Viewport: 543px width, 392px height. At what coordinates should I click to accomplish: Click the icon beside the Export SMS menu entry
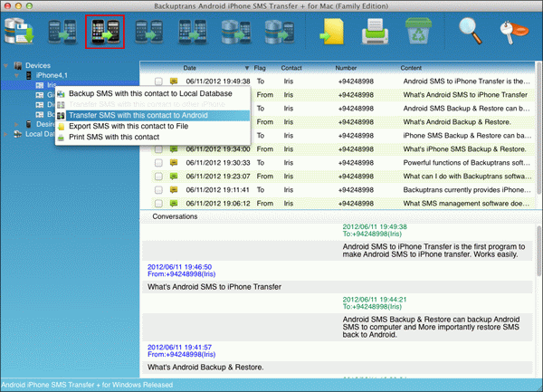point(61,127)
